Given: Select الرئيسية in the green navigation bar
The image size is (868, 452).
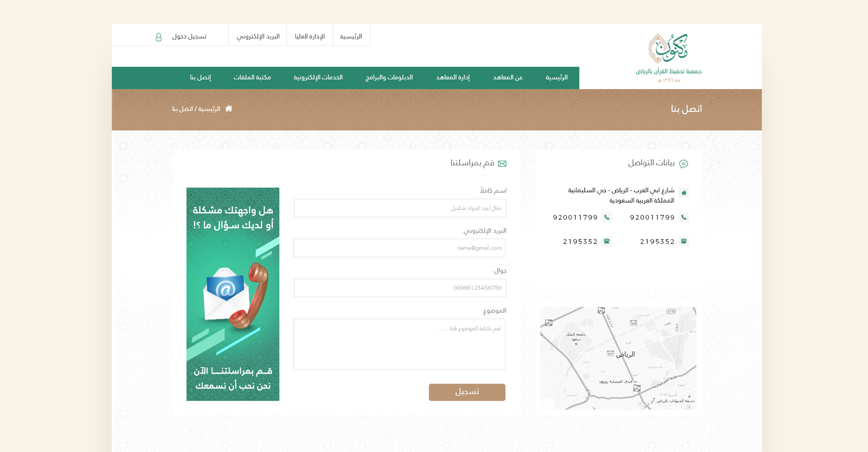Looking at the screenshot, I should pyautogui.click(x=556, y=78).
